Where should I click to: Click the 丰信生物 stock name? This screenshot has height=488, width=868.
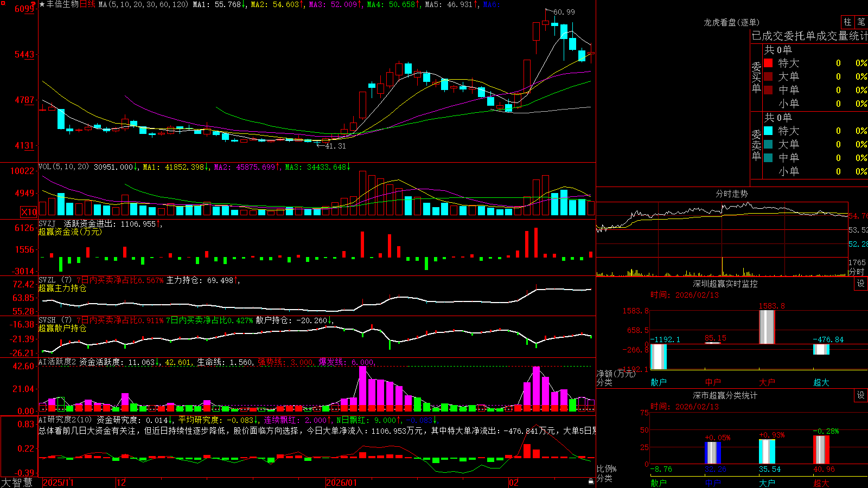[x=62, y=4]
